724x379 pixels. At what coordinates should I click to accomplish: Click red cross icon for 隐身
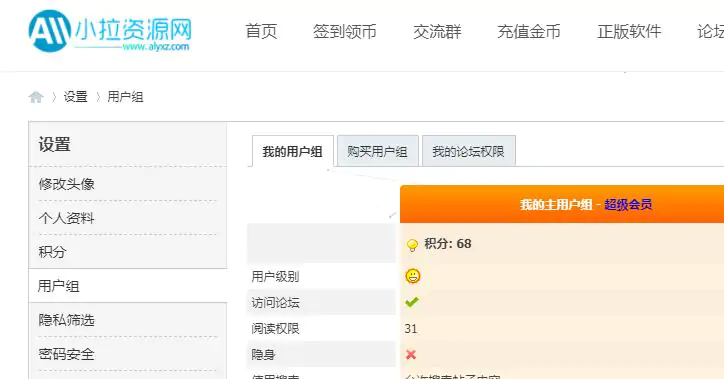tap(410, 354)
